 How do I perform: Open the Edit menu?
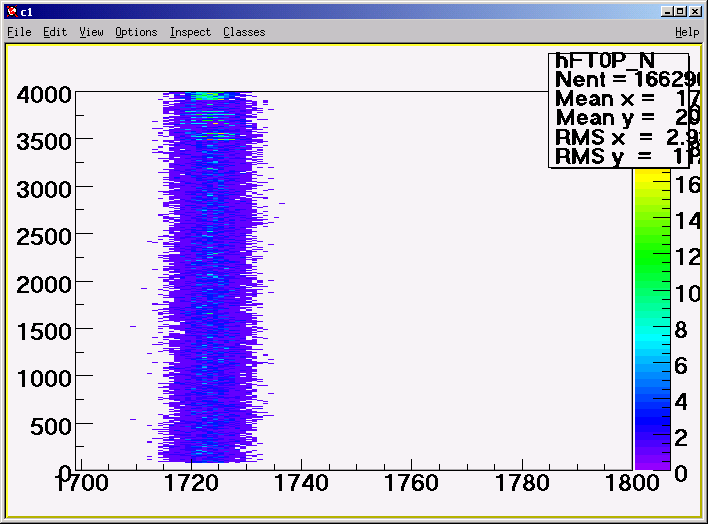click(55, 32)
